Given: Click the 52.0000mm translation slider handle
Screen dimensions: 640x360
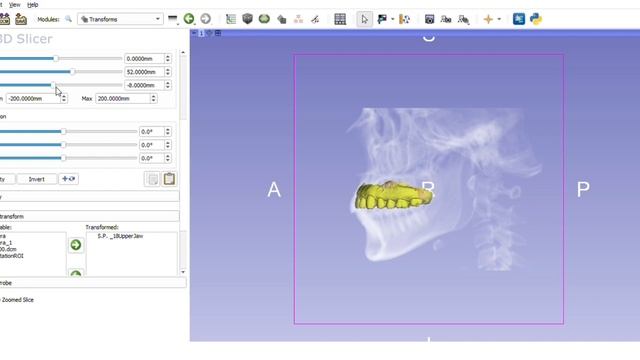Looking at the screenshot, I should coord(72,72).
